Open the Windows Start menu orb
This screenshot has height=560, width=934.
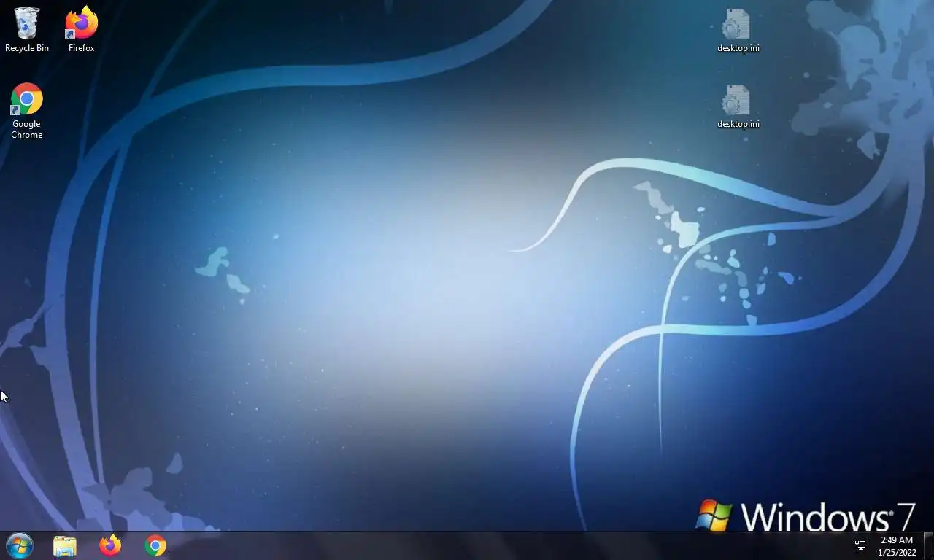(20, 545)
